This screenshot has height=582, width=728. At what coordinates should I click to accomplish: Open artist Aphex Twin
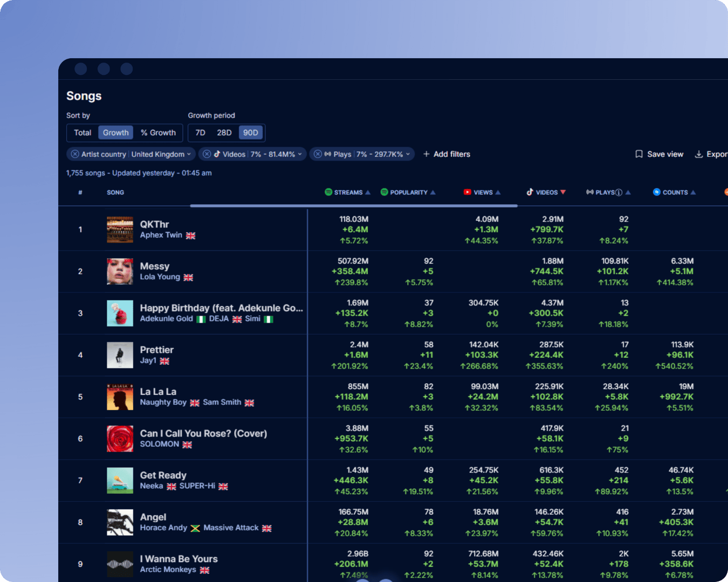[x=161, y=235]
